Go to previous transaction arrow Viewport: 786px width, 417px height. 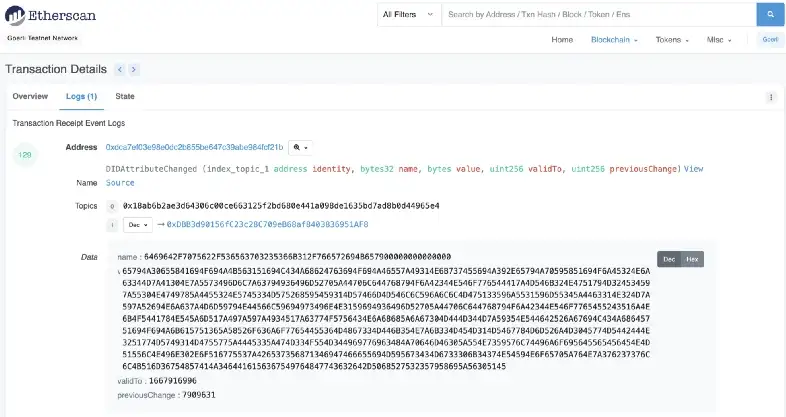119,69
